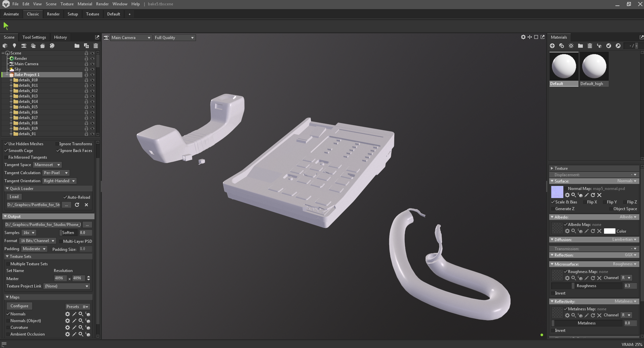Toggle Sky visibility eye icon
The height and width of the screenshot is (348, 644).
coord(92,69)
